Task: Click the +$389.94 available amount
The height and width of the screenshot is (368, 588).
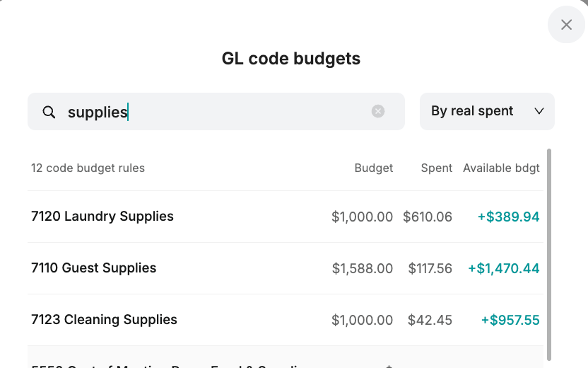Action: pos(509,217)
